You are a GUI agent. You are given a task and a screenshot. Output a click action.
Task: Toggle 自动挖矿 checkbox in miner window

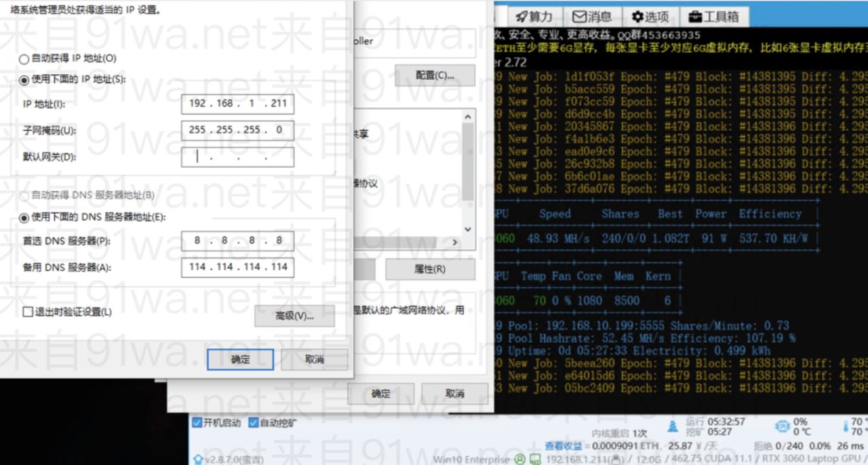click(x=254, y=423)
